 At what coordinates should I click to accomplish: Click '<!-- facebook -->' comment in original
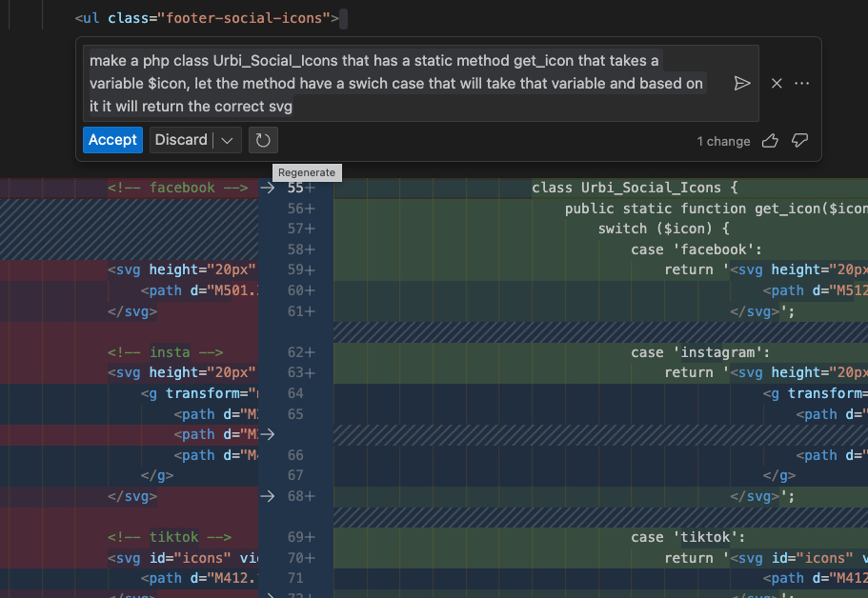[177, 188]
